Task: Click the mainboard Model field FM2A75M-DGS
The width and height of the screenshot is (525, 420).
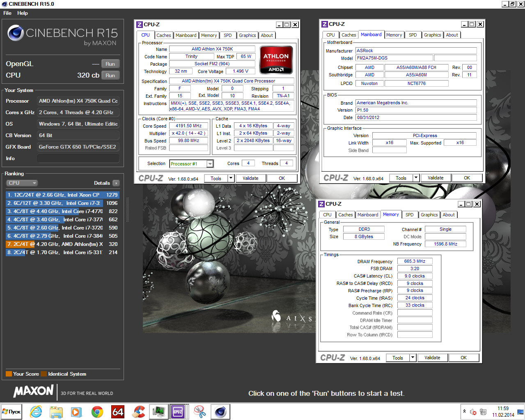Action: pos(394,58)
